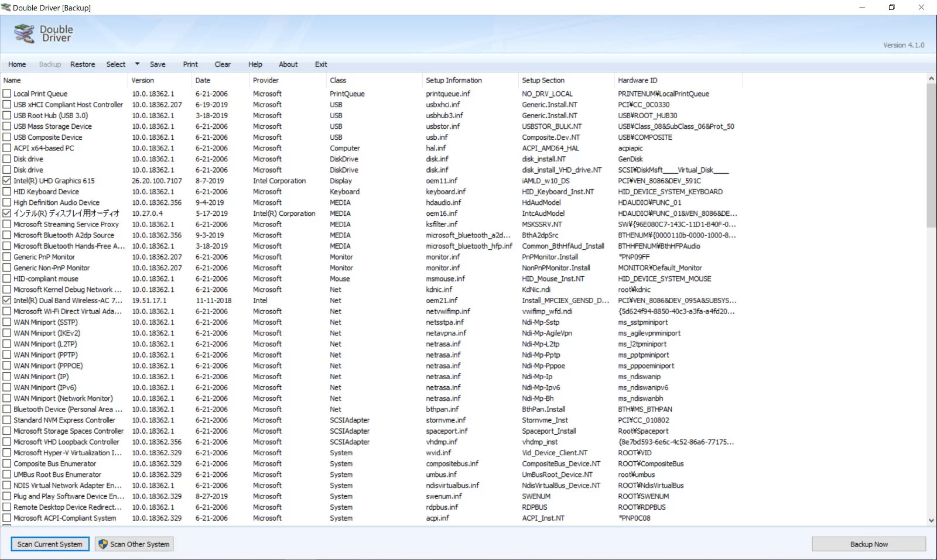Screen dimensions: 937x560
Task: Check the USB Mass Storage Device checkbox
Action: (x=7, y=126)
